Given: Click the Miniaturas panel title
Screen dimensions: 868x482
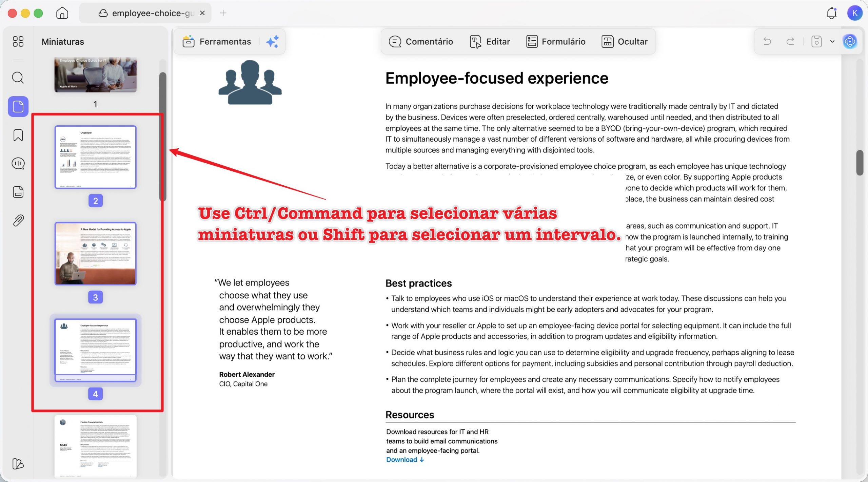Looking at the screenshot, I should click(63, 42).
